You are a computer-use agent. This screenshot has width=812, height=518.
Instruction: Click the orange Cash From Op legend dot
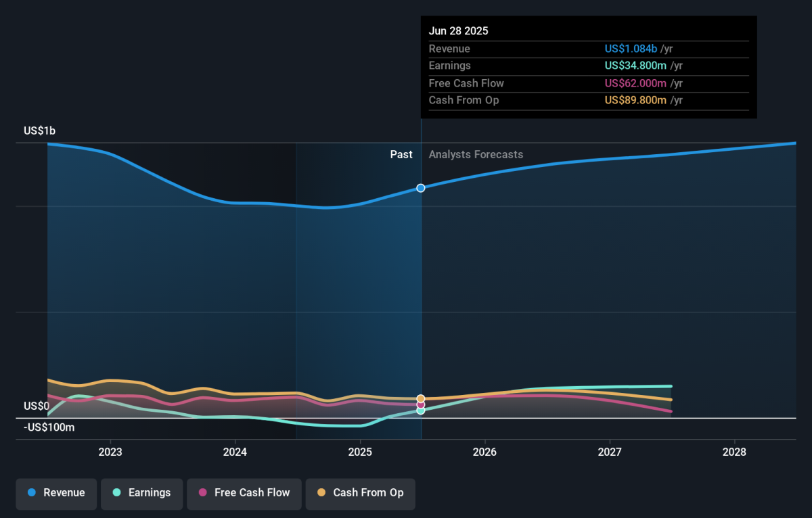(x=321, y=493)
